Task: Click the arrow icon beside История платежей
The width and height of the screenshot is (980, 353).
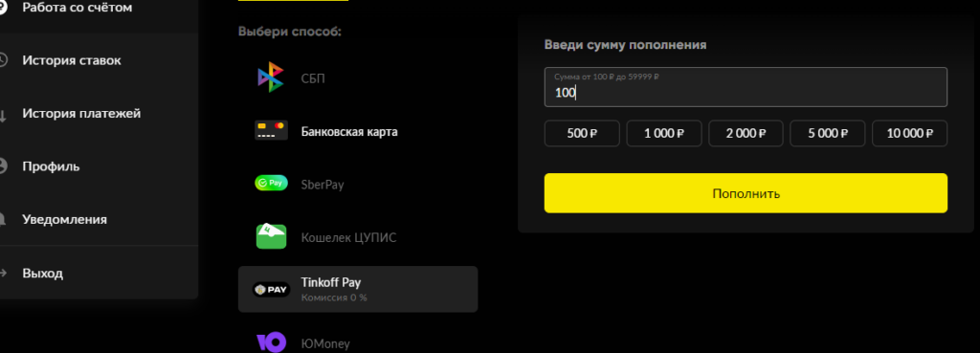Action: 3,115
